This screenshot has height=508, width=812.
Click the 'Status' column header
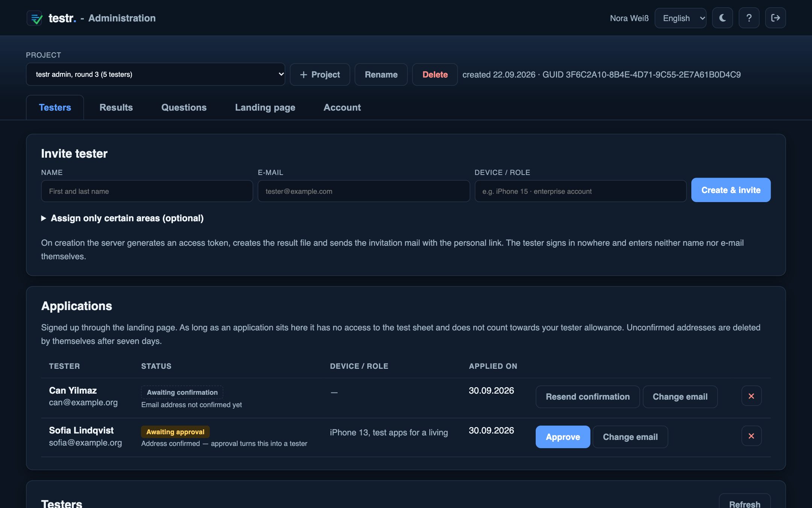156,366
